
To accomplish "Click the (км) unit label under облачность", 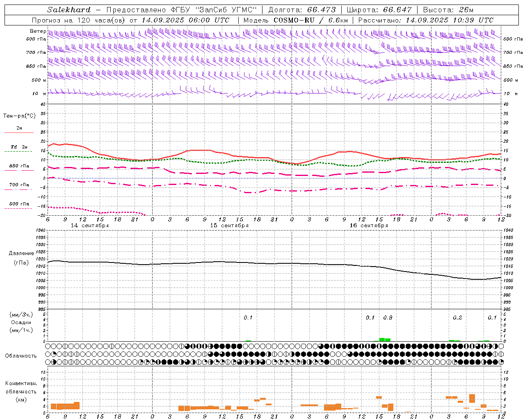I will (21, 399).
